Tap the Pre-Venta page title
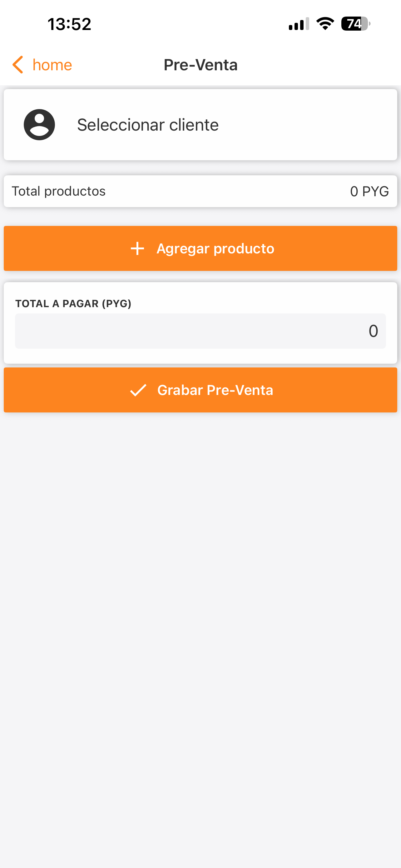 click(x=201, y=65)
